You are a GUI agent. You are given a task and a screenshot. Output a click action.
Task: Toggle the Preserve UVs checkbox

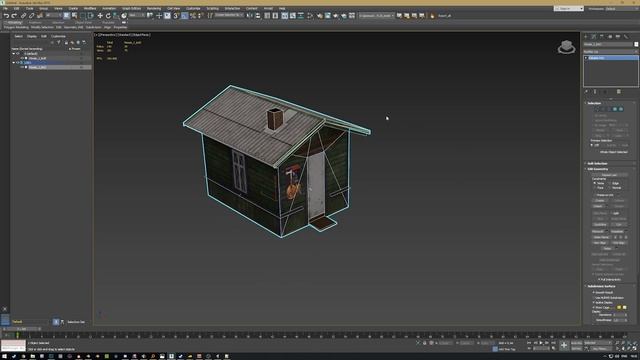coord(594,195)
